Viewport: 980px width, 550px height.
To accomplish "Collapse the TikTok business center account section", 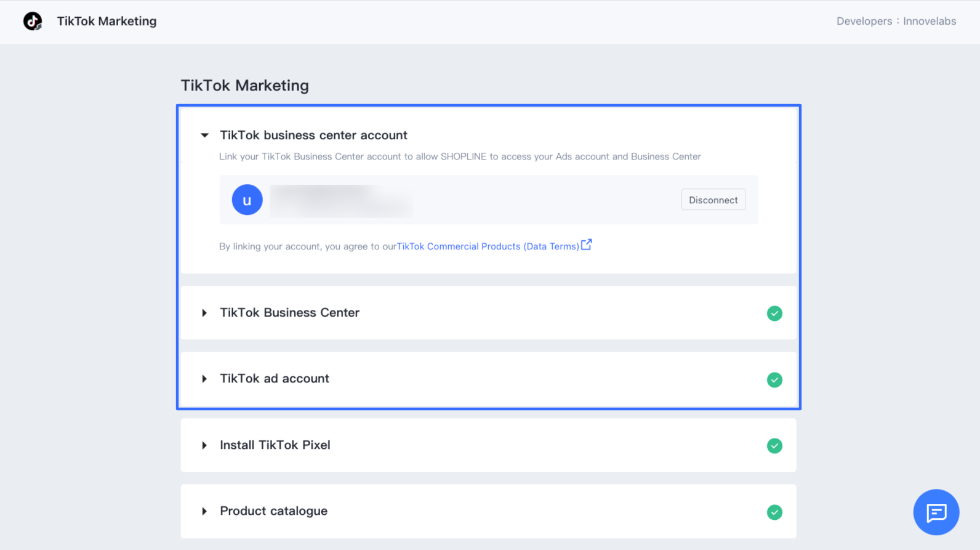I will tap(205, 135).
